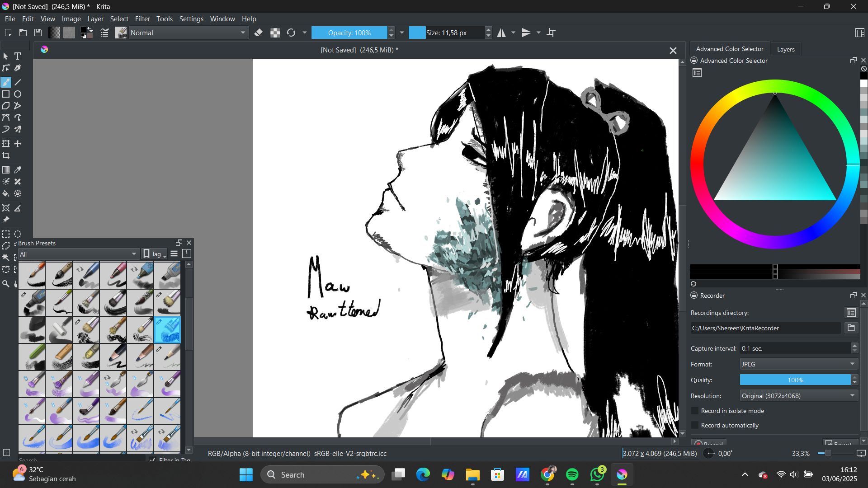Open the Normal blending mode dropdown
This screenshot has width=868, height=488.
(189, 33)
